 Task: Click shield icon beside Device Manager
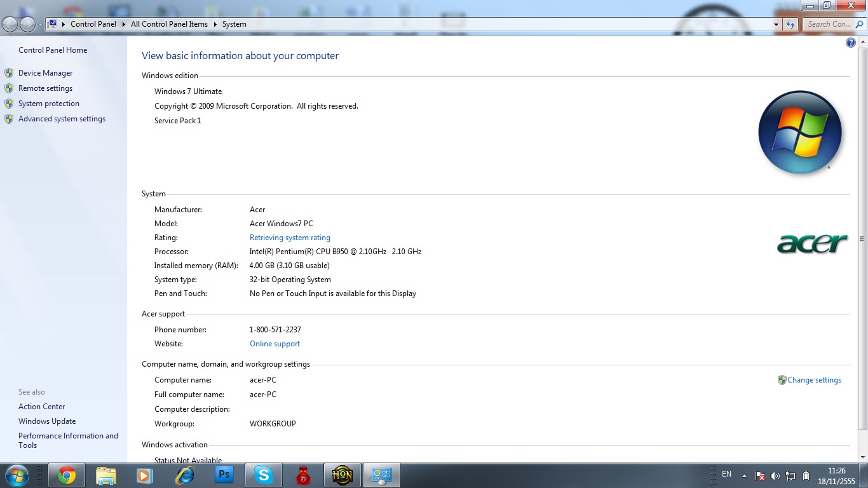(9, 73)
